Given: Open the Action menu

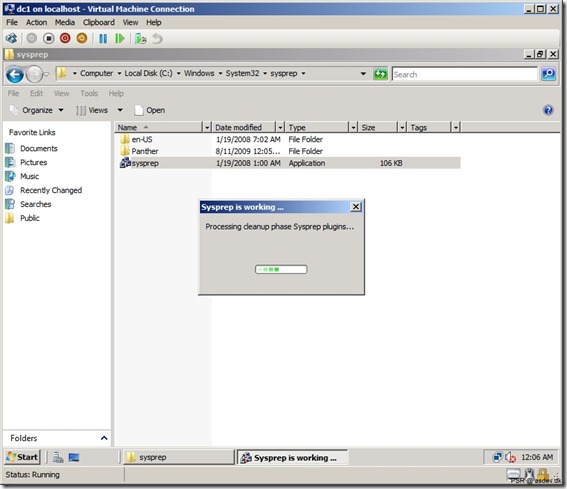Looking at the screenshot, I should tap(36, 22).
